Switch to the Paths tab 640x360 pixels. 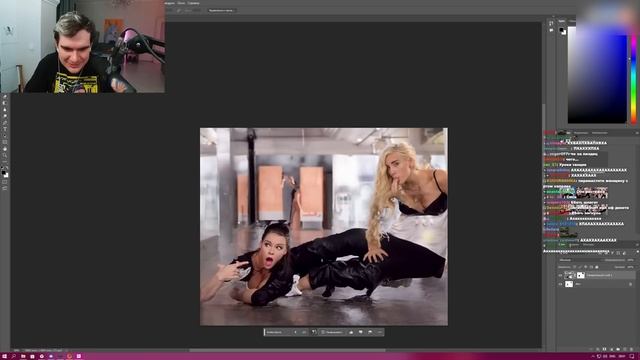coord(588,244)
